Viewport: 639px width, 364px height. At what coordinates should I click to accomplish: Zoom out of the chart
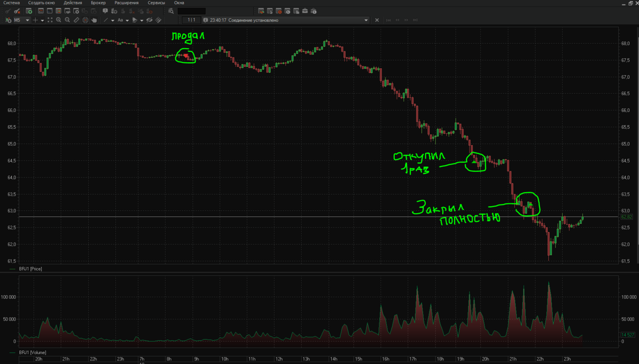(x=67, y=20)
